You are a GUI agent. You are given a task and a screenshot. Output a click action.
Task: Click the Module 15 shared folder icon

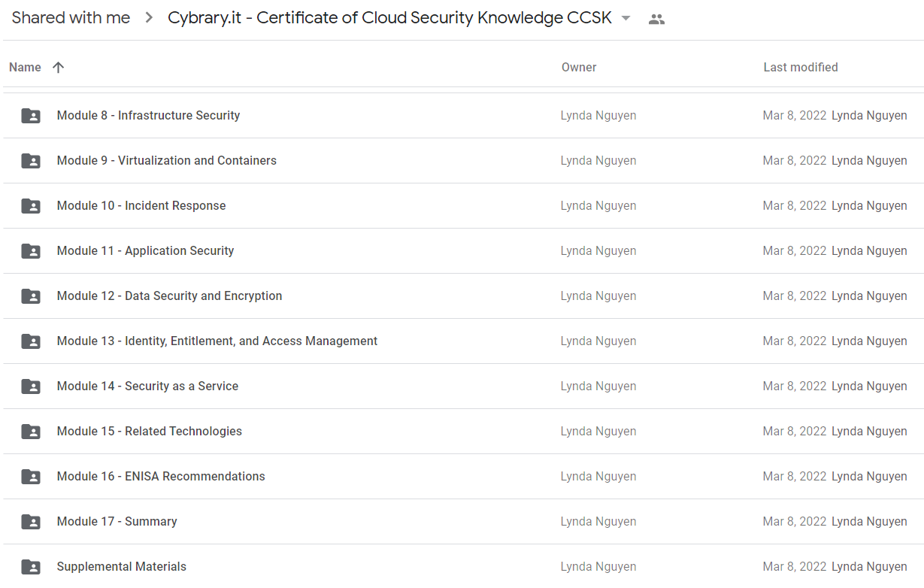(x=31, y=432)
